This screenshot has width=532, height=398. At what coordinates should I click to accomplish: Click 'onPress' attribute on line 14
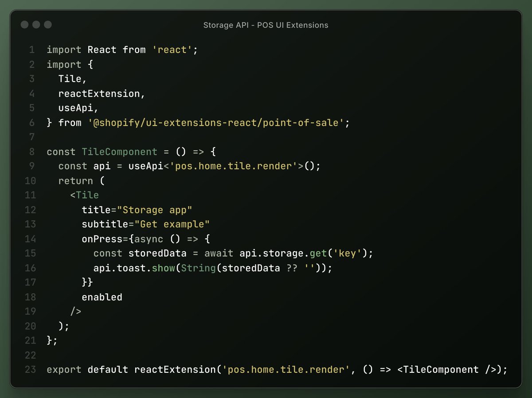click(x=102, y=239)
